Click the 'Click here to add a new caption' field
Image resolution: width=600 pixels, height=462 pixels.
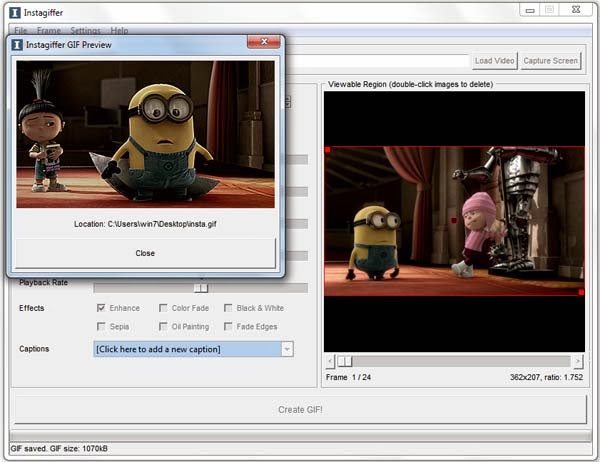188,349
